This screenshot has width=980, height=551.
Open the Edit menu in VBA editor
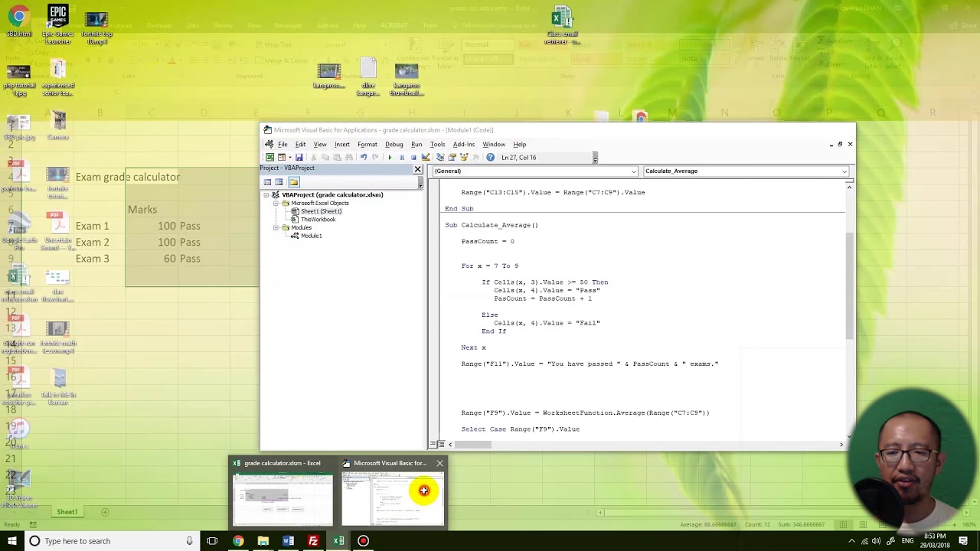[300, 145]
